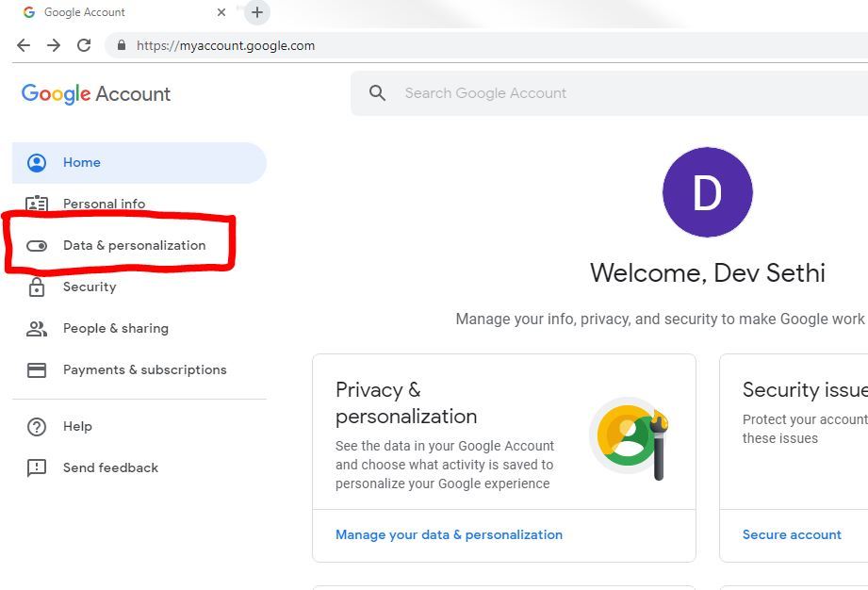This screenshot has height=590, width=868.
Task: Click the Home profile icon
Action: point(37,163)
